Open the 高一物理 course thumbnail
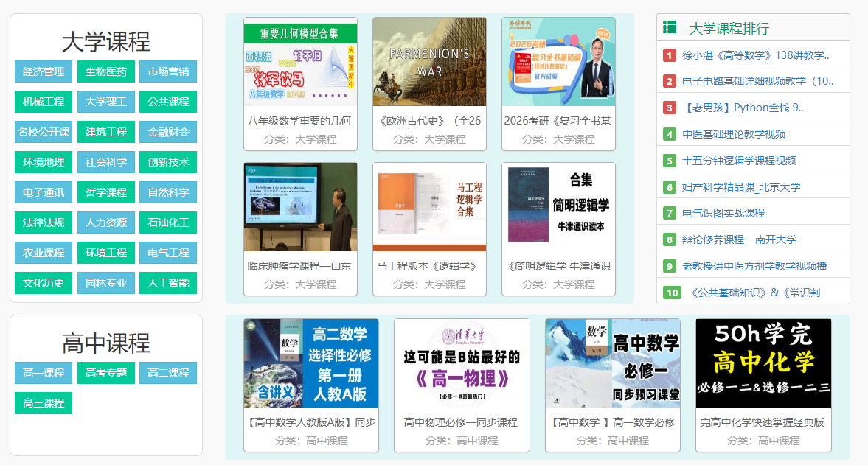 [462, 363]
